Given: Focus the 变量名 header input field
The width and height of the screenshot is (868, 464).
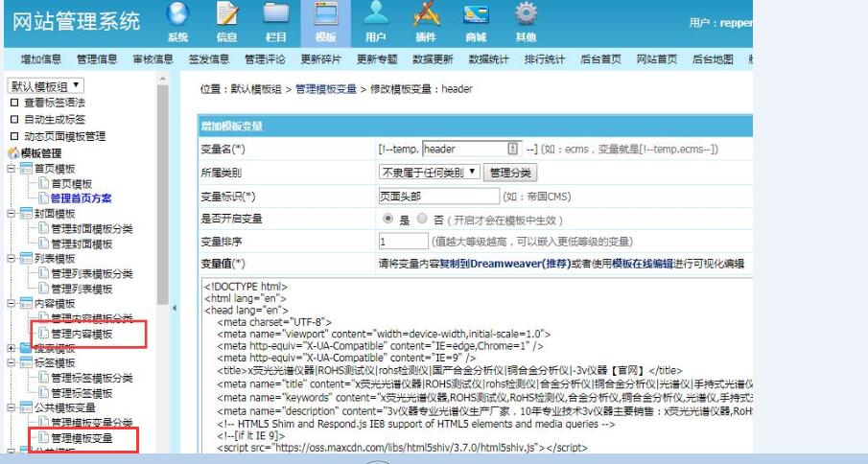Looking at the screenshot, I should [x=471, y=149].
